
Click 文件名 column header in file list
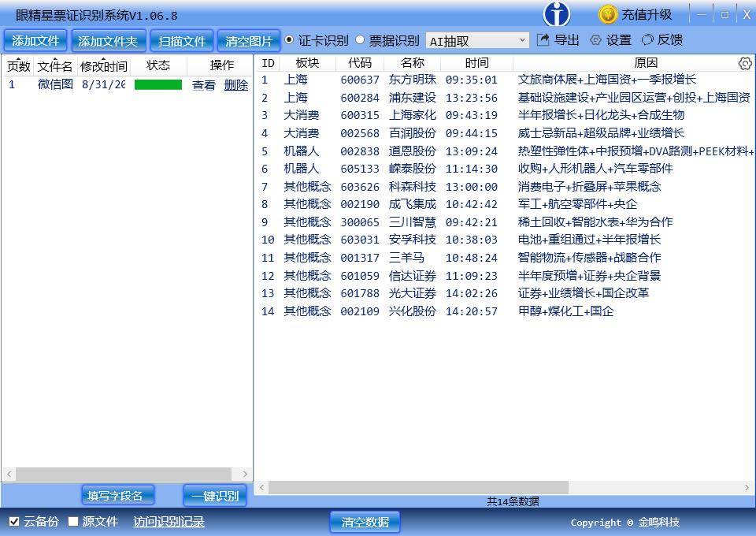coord(55,65)
